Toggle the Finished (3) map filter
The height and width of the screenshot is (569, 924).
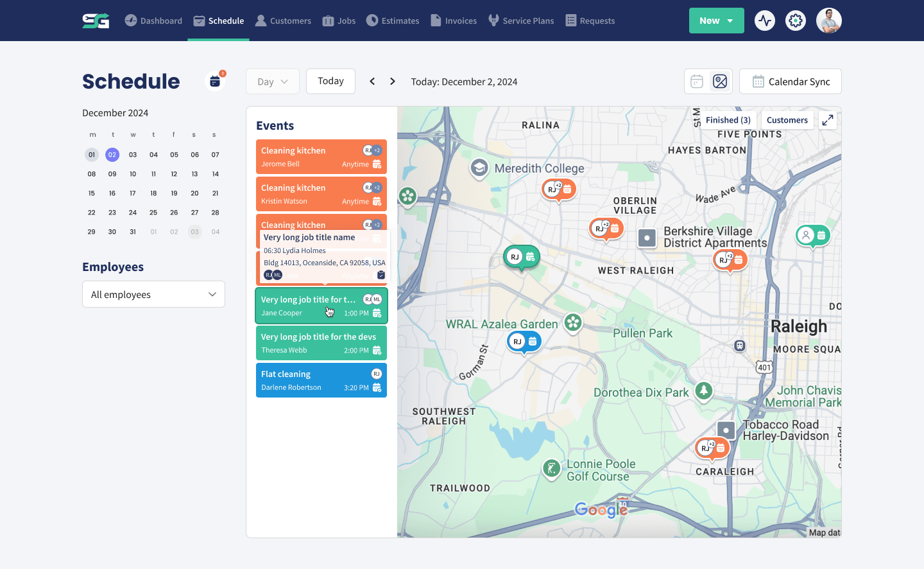[728, 120]
